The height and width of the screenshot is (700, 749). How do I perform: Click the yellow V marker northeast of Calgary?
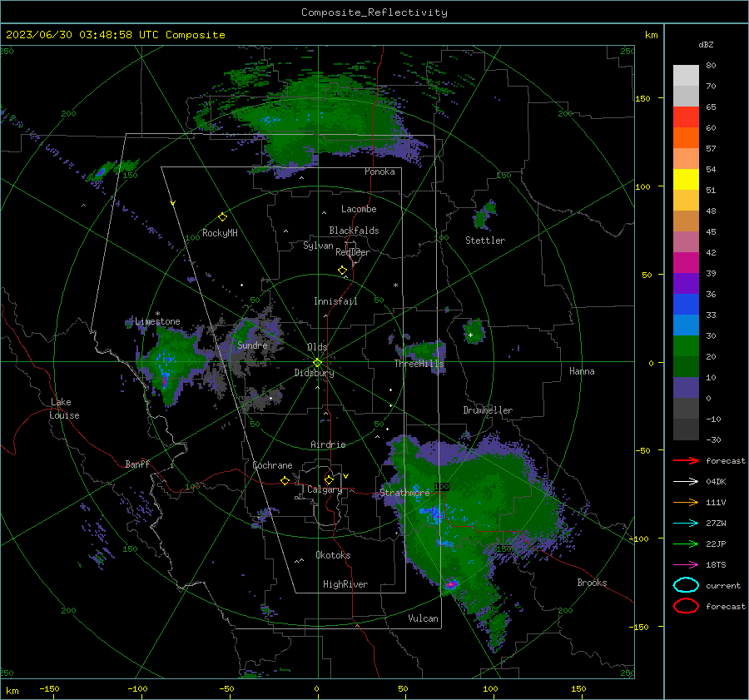point(346,476)
